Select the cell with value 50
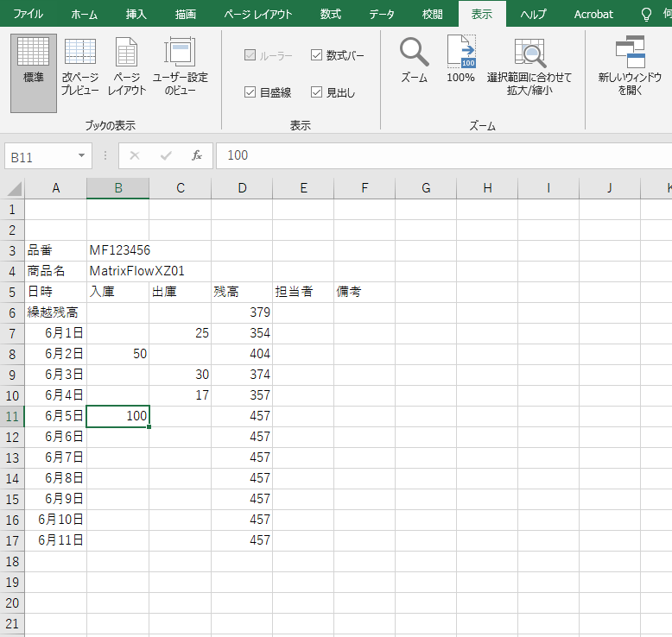The height and width of the screenshot is (637, 672). 117,354
